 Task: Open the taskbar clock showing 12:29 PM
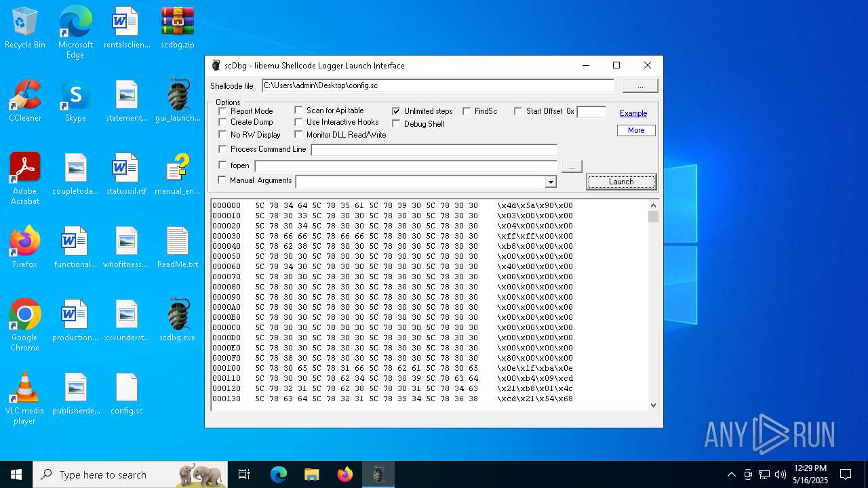pos(810,474)
